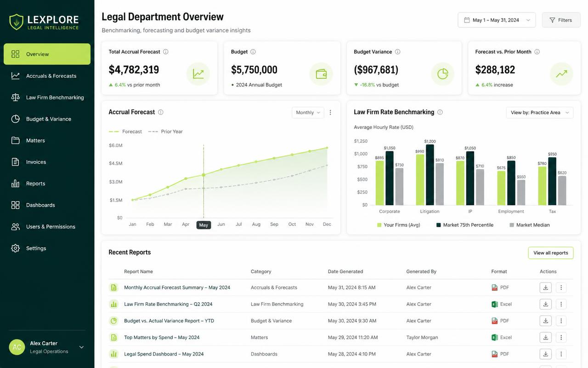Open Users & Permissions page
This screenshot has height=368, width=588.
pos(47,226)
